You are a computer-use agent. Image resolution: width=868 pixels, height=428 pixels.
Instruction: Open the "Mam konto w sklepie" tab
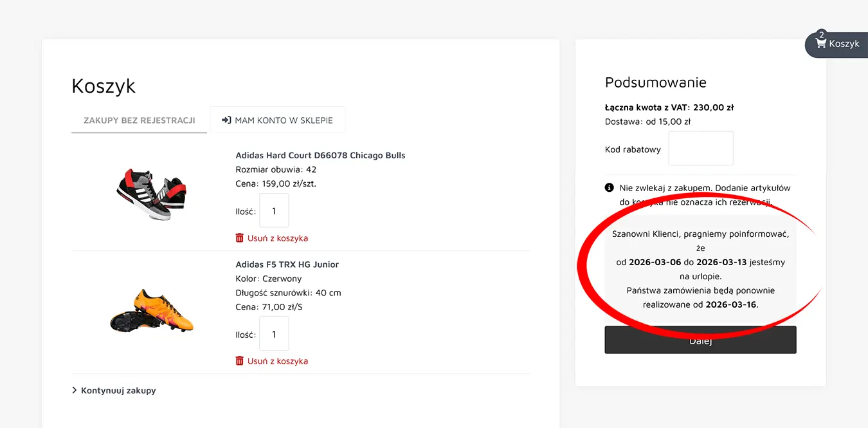pos(278,120)
